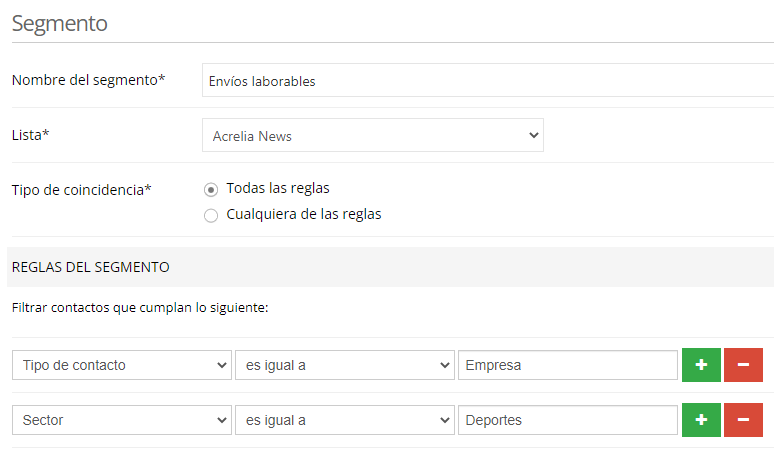Image resolution: width=774 pixels, height=455 pixels.
Task: Click the Nombre del segmento input field
Action: pyautogui.click(x=488, y=80)
